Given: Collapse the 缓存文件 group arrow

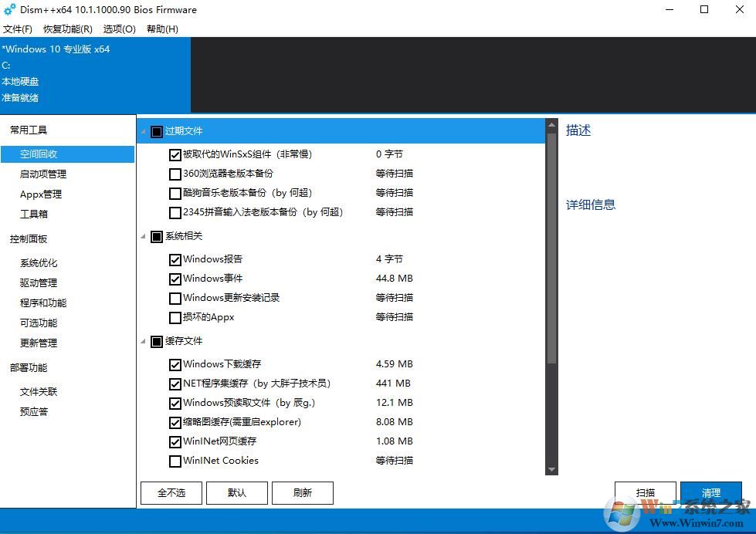Looking at the screenshot, I should coord(143,341).
